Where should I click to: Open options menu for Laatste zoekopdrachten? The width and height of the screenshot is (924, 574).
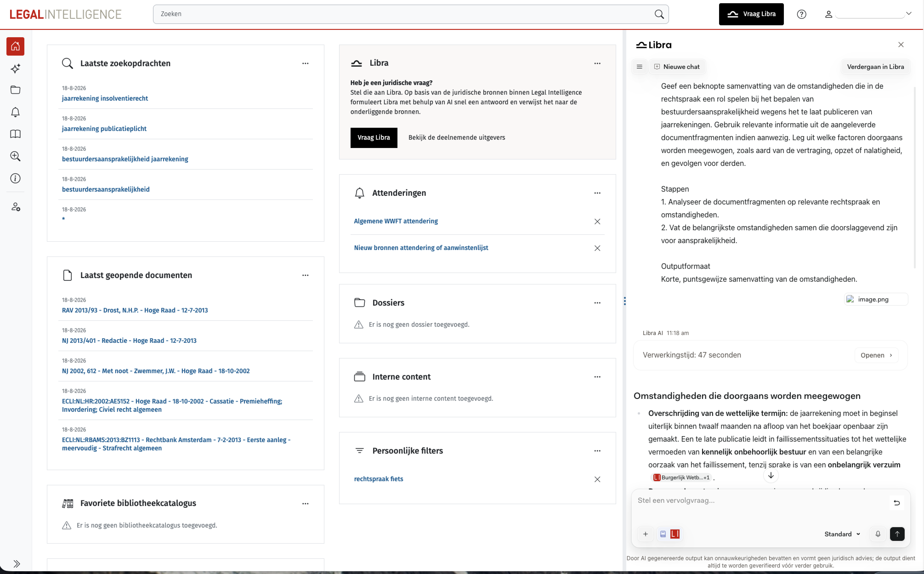305,63
